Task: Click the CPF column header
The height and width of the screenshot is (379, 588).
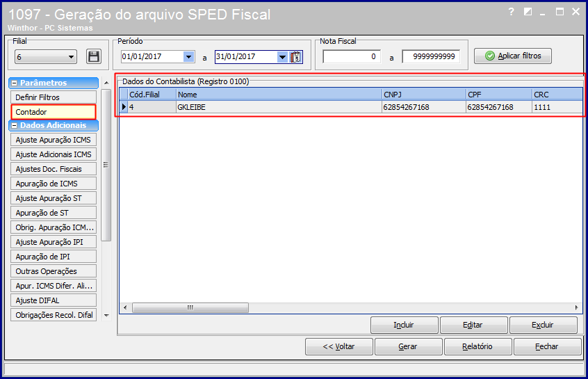Action: coord(499,95)
